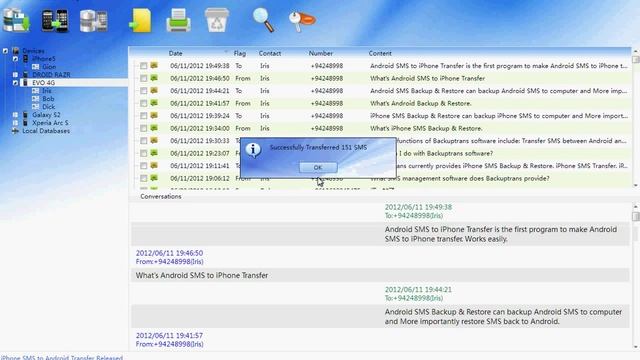Click the database-to-phone restore toolbar icon
The width and height of the screenshot is (640, 360).
point(93,21)
